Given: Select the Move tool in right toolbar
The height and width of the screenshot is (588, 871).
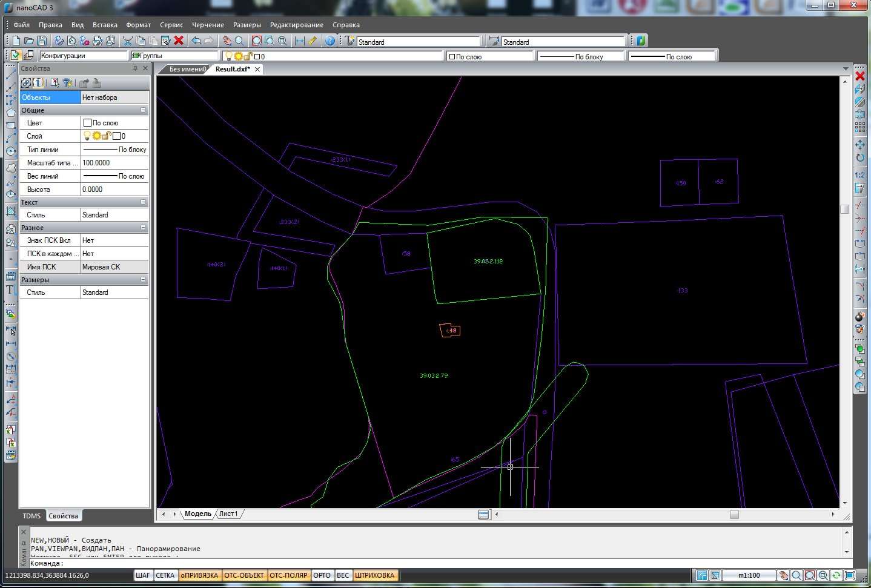Looking at the screenshot, I should tap(860, 145).
